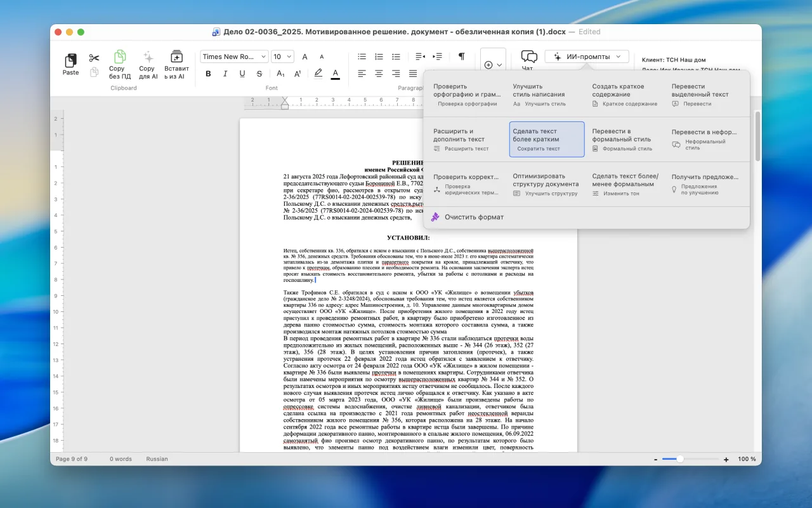Open the font size 10 dropdown

pos(282,57)
